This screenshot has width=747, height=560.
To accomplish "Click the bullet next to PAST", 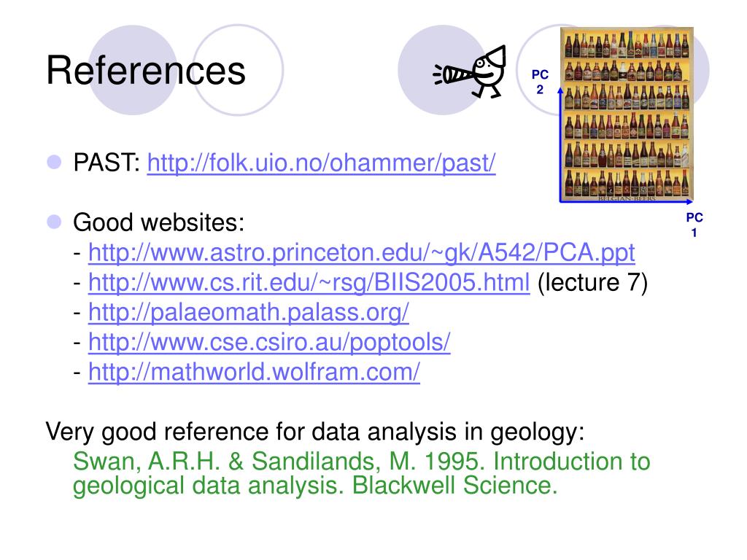I will pos(54,162).
